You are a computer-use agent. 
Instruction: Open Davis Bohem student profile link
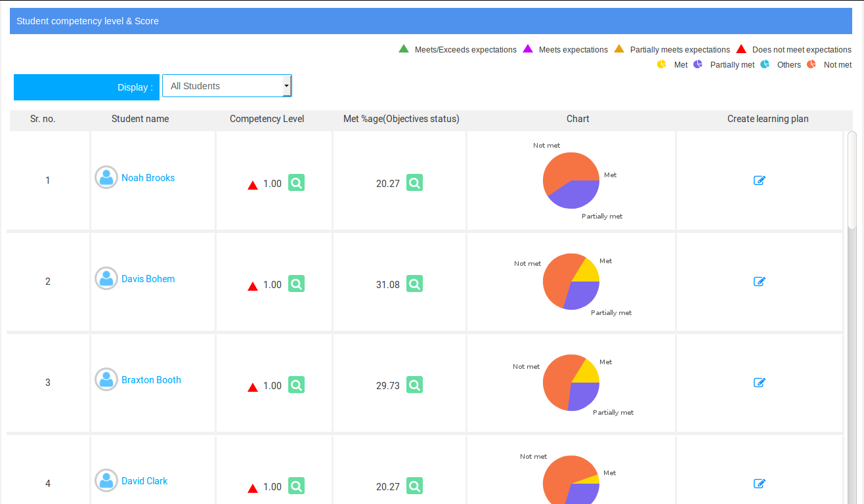click(x=148, y=279)
